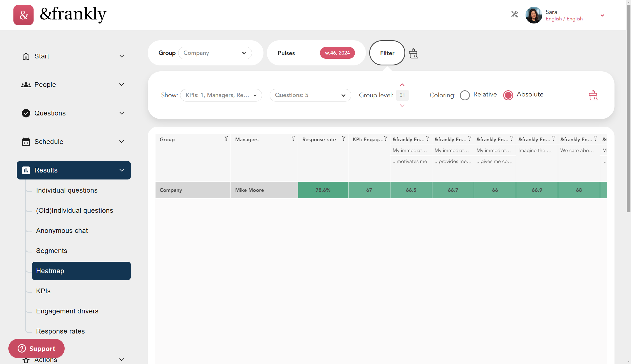Open the Show KPIs, Managers dropdown
The image size is (631, 364).
[221, 95]
